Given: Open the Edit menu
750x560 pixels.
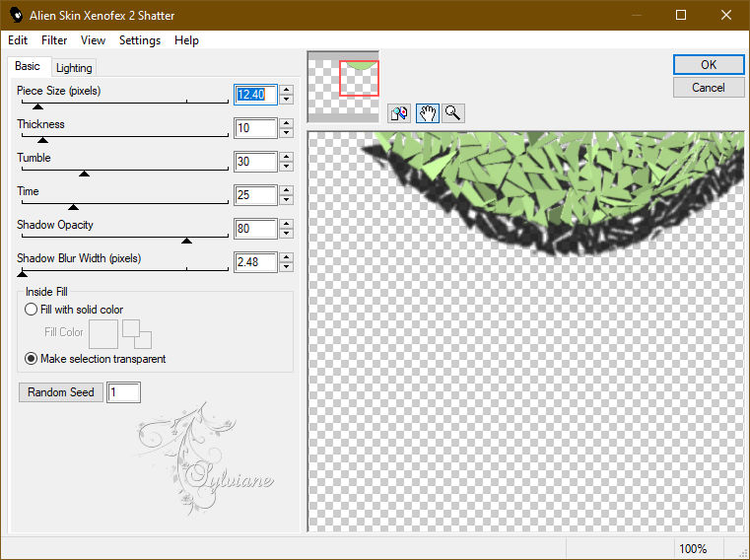Looking at the screenshot, I should tap(18, 40).
